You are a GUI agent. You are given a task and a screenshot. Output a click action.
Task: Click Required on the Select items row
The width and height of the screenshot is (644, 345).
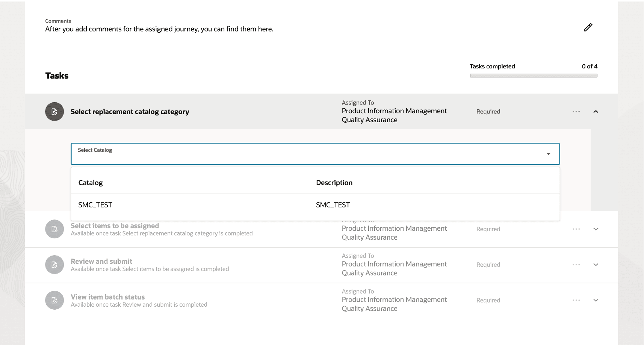pyautogui.click(x=488, y=229)
